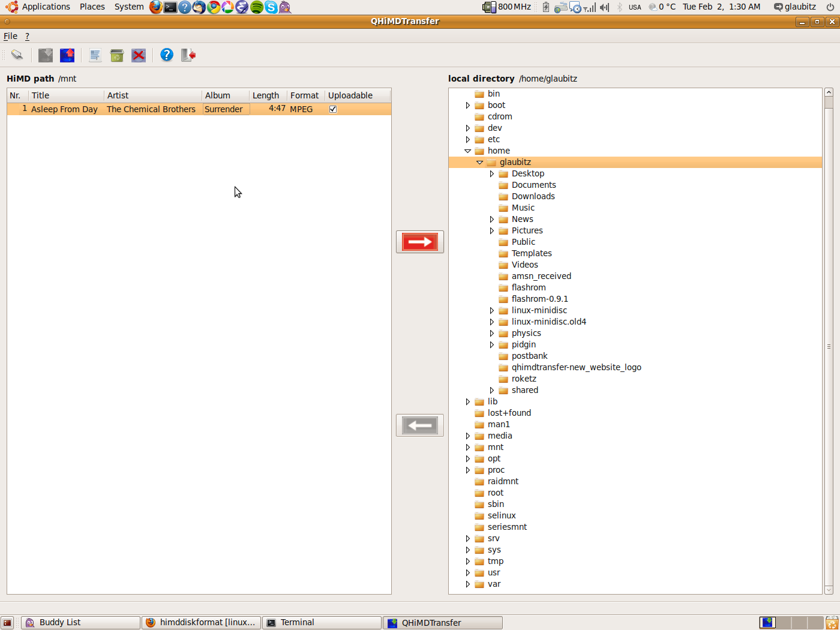Open the File menu
Screen dimensions: 840x630
10,36
